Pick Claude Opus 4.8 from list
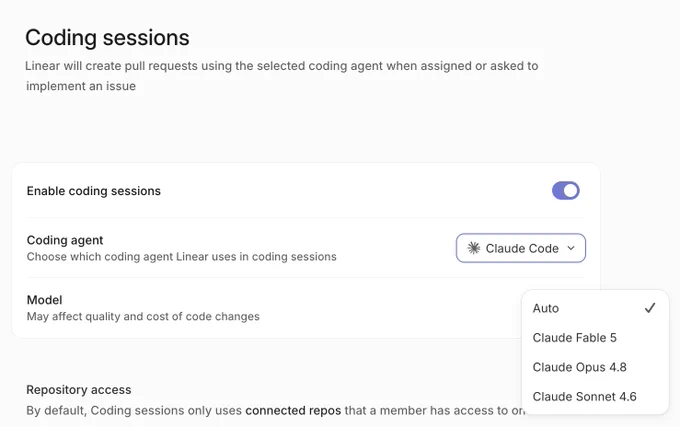The width and height of the screenshot is (680, 427). coord(595,367)
